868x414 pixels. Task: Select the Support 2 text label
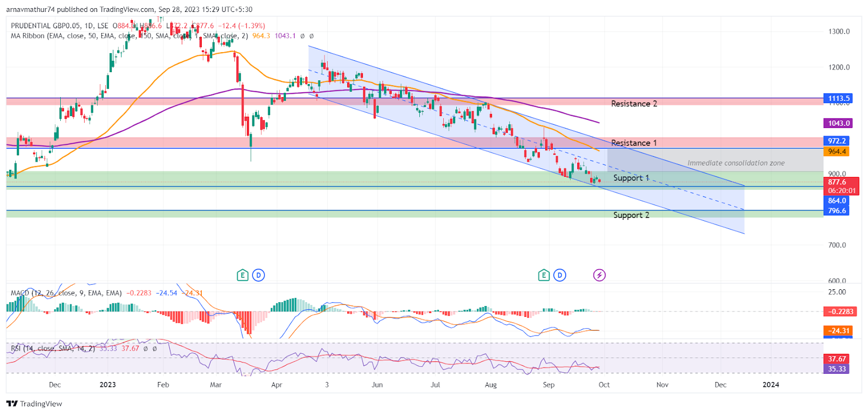pyautogui.click(x=631, y=215)
